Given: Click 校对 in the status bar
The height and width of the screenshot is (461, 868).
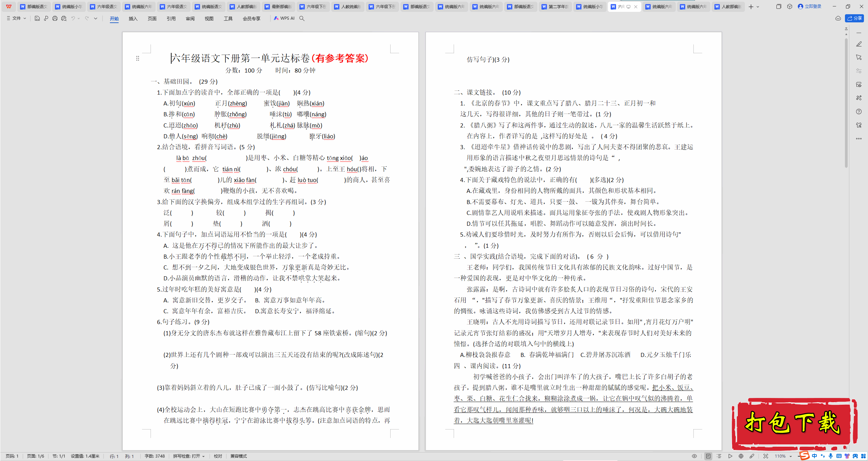Looking at the screenshot, I should [218, 456].
